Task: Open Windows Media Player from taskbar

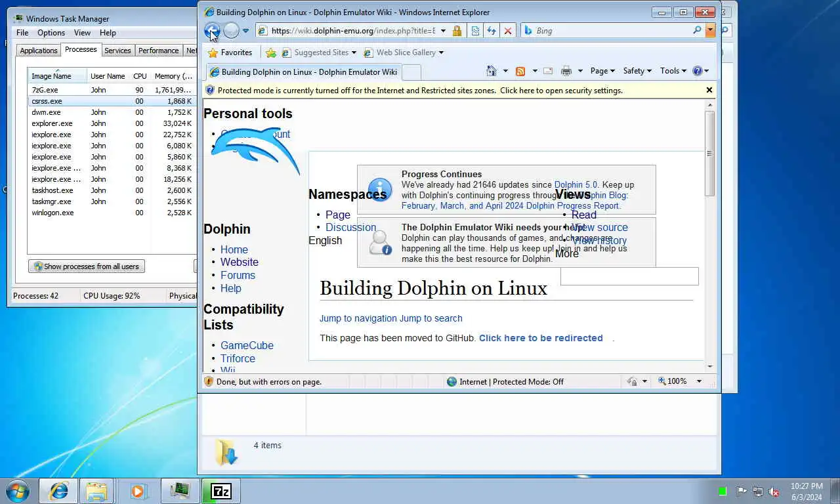Action: [x=137, y=490]
